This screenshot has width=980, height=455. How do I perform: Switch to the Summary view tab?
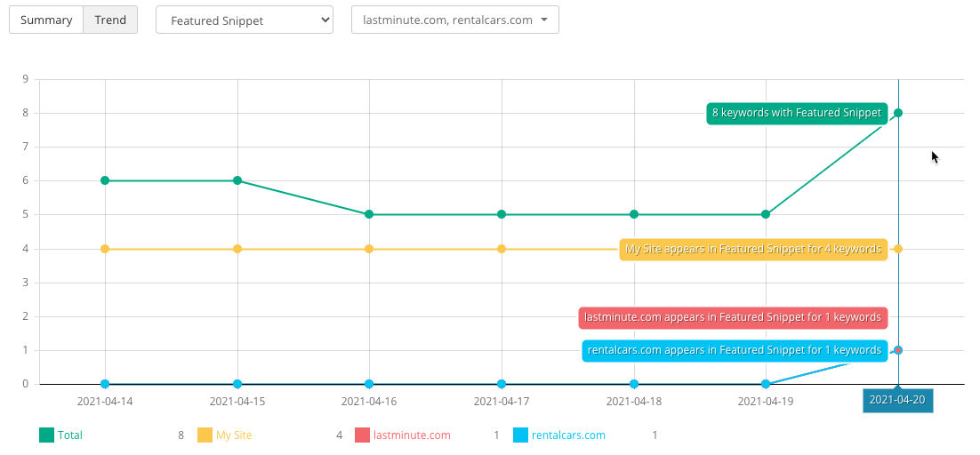(x=46, y=20)
